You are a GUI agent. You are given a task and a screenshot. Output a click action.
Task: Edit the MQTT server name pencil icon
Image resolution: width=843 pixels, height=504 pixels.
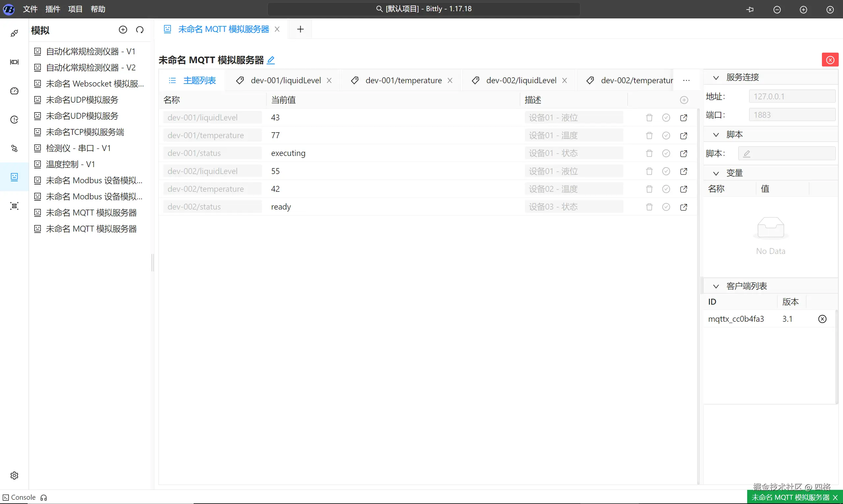[x=271, y=61]
